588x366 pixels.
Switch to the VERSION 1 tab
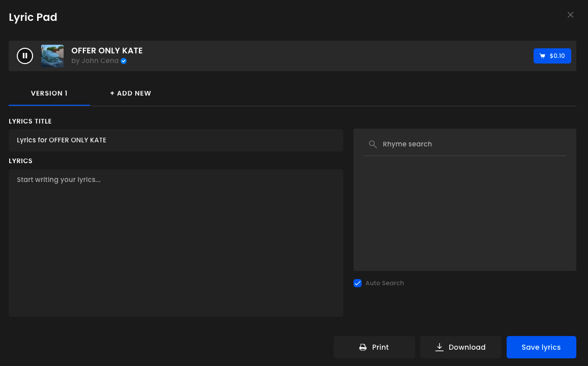click(x=49, y=93)
